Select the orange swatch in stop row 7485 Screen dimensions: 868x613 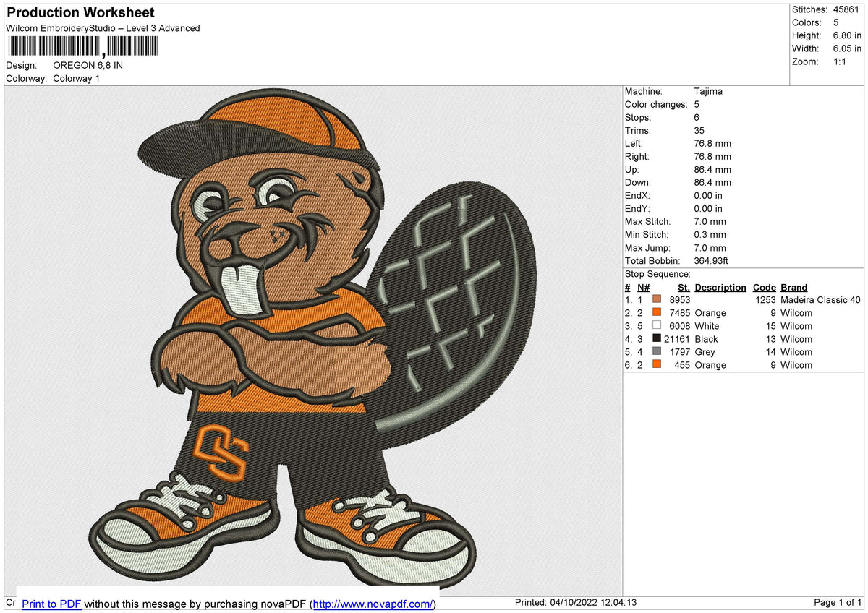pos(657,312)
